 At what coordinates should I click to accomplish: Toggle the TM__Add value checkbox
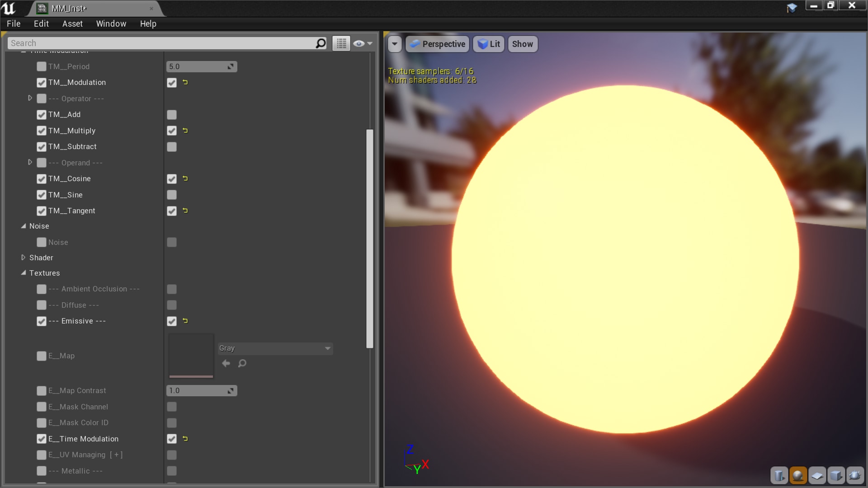[172, 115]
